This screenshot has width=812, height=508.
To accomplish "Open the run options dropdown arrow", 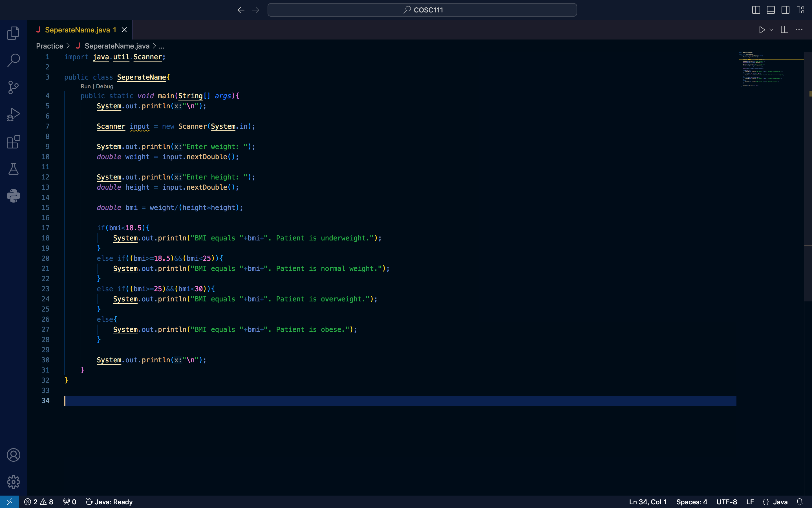I will (771, 30).
